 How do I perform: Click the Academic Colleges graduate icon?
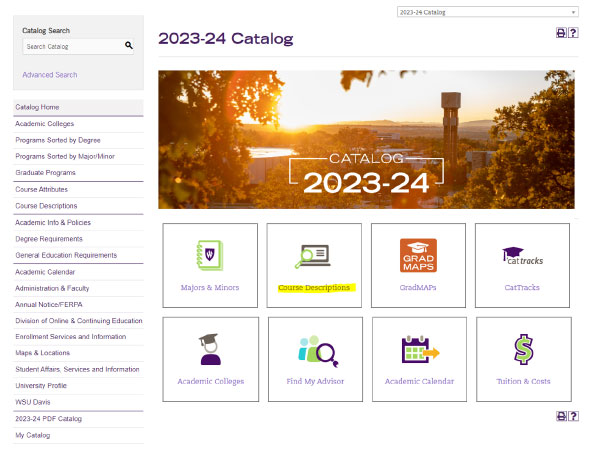(210, 349)
